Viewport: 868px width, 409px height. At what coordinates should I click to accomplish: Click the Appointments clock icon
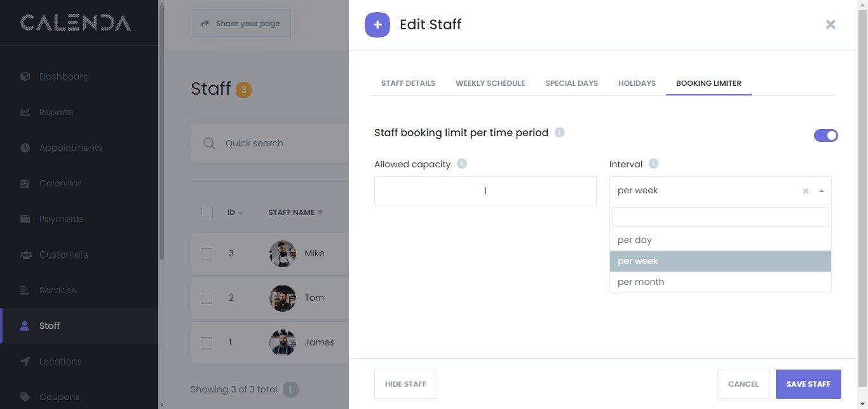(25, 148)
